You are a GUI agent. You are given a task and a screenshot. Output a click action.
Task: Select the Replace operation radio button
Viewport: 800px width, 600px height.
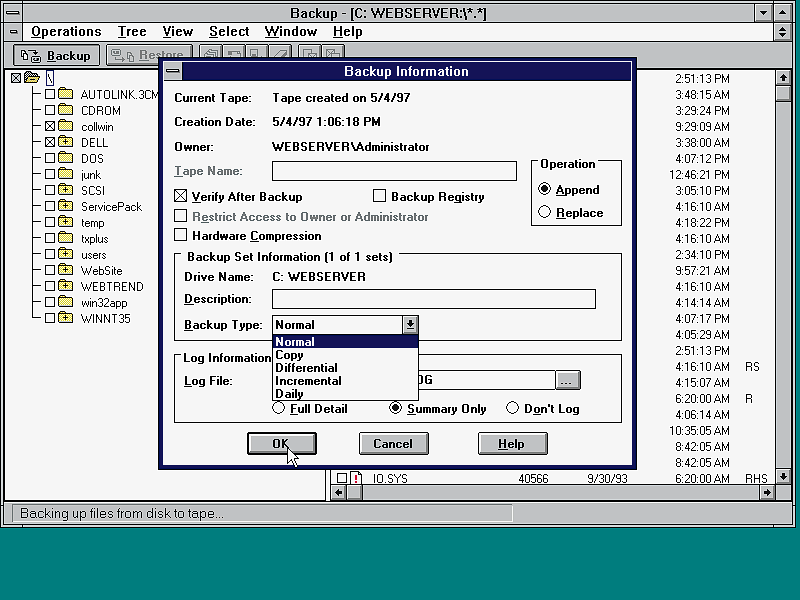[x=545, y=212]
